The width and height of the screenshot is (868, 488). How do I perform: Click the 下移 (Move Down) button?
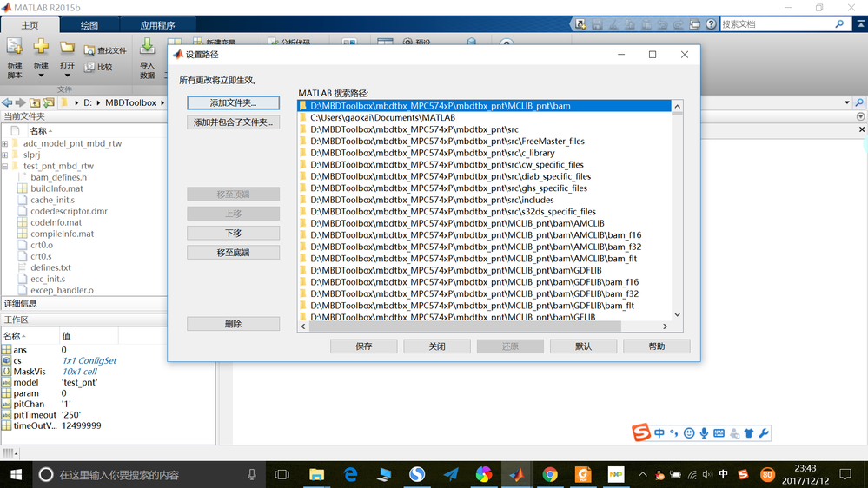click(233, 233)
